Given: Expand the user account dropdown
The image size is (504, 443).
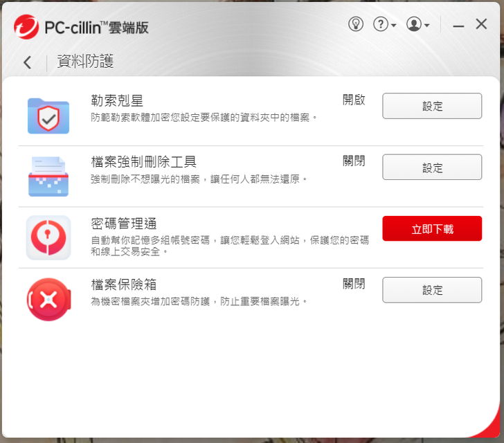Looking at the screenshot, I should (418, 24).
